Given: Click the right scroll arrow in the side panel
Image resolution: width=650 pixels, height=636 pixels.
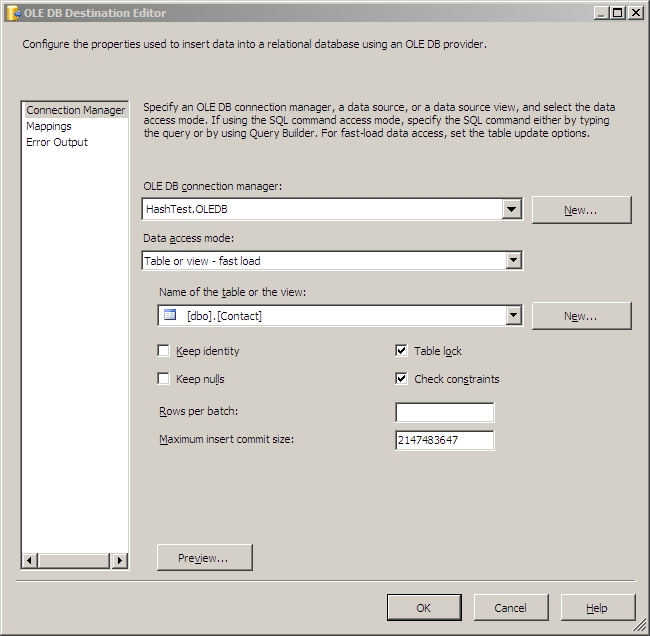Looking at the screenshot, I should pos(120,561).
